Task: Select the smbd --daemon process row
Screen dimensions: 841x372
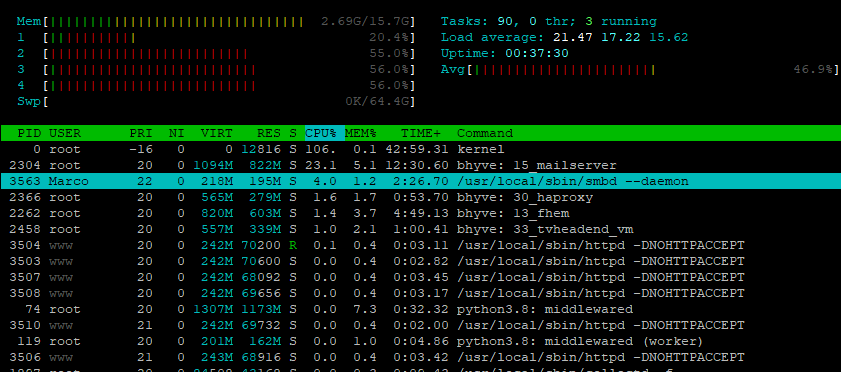Action: click(420, 181)
